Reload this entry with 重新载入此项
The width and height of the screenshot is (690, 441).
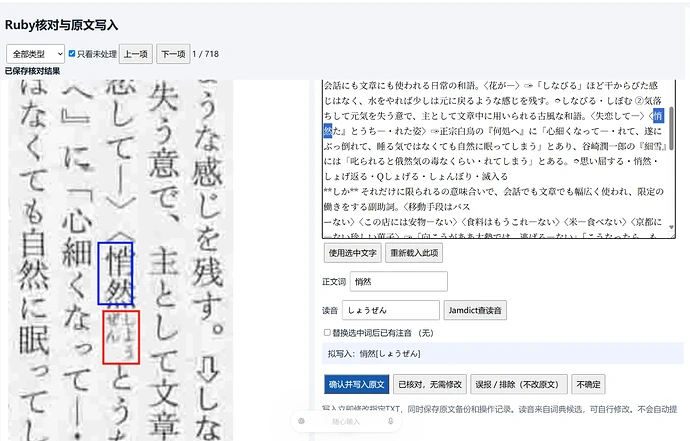pos(414,253)
